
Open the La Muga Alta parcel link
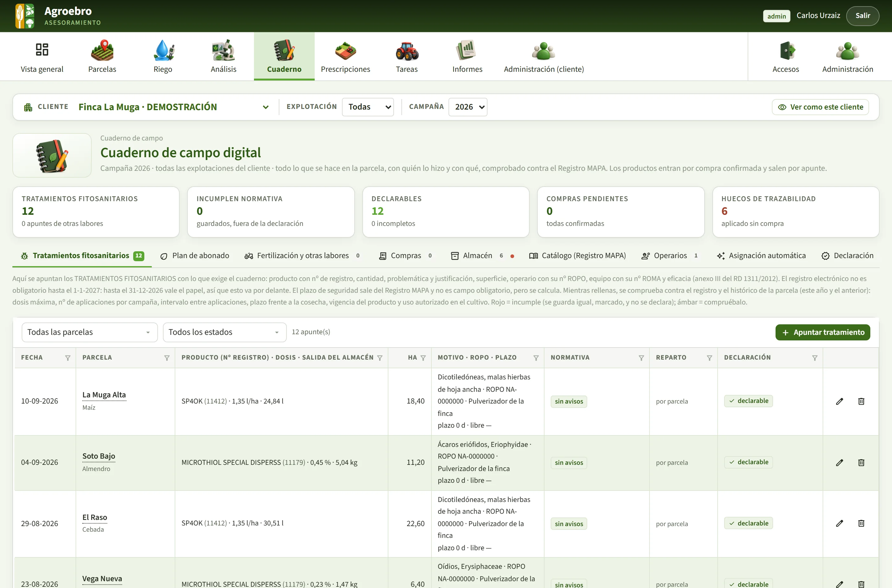point(104,395)
